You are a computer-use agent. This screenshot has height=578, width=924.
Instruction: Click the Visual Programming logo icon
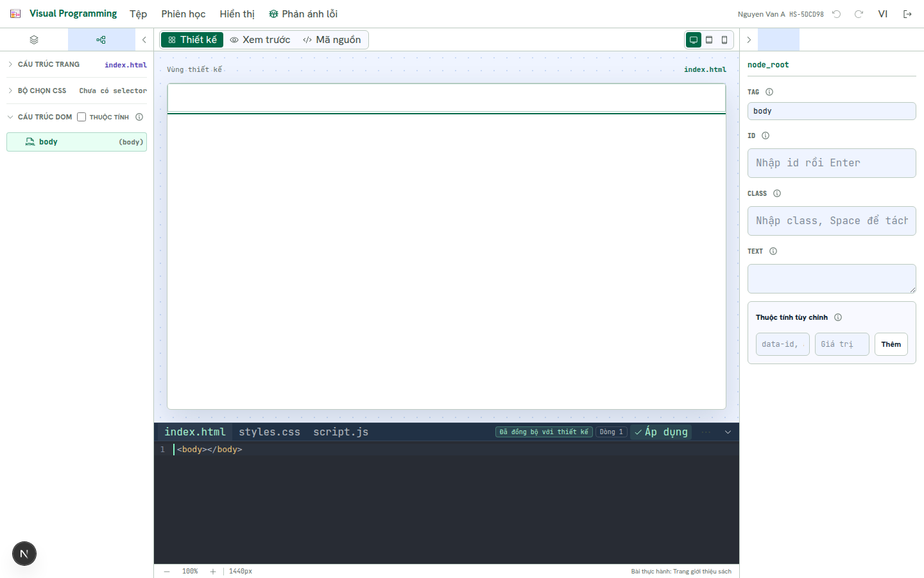[x=15, y=13]
